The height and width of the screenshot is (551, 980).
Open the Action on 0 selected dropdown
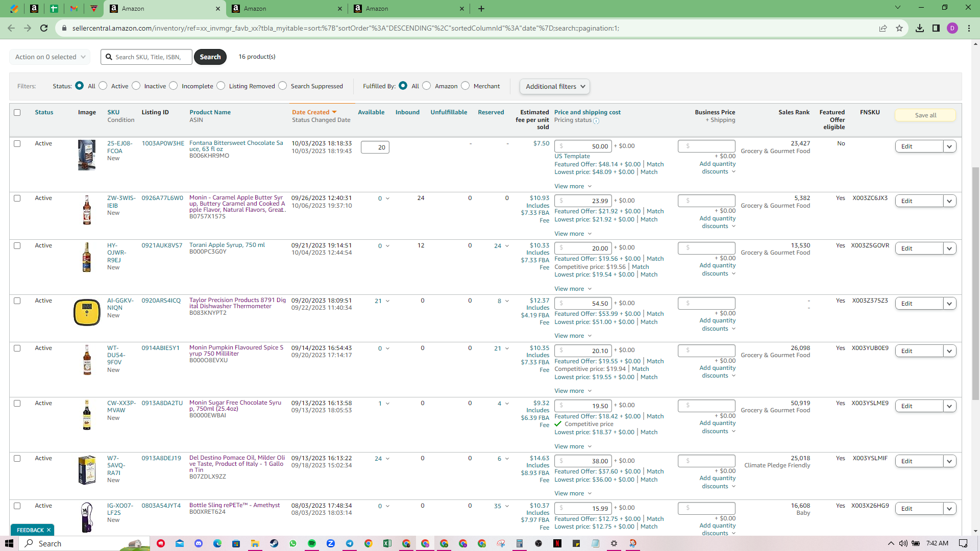[50, 57]
